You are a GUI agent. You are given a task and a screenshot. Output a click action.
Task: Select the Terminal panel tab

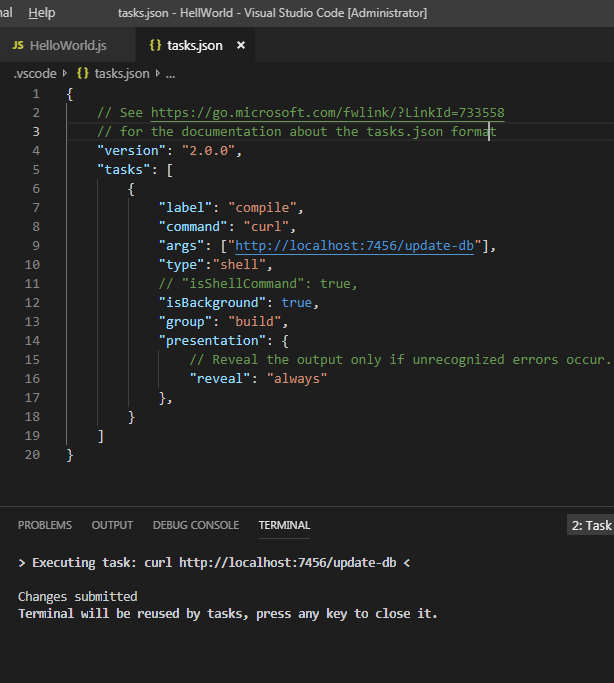tap(284, 525)
